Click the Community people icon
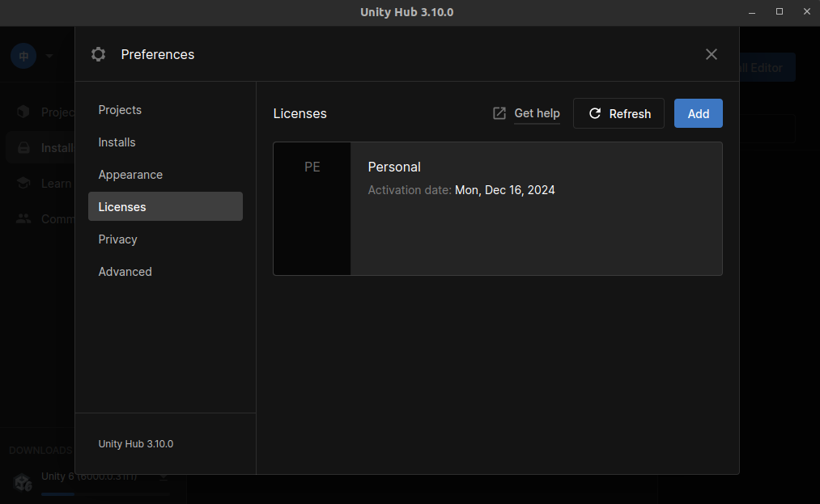Viewport: 820px width, 504px height. 23,218
